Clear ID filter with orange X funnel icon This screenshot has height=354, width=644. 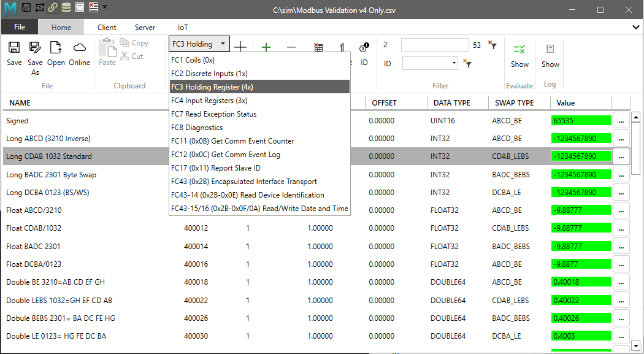click(x=467, y=63)
